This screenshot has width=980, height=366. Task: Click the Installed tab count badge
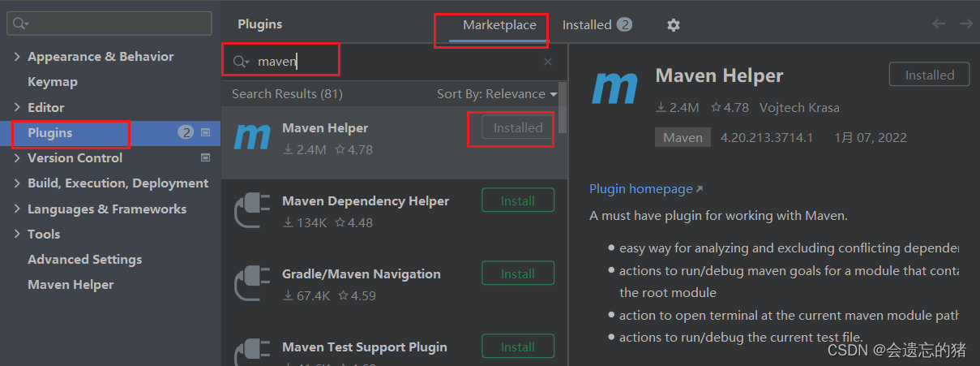624,24
